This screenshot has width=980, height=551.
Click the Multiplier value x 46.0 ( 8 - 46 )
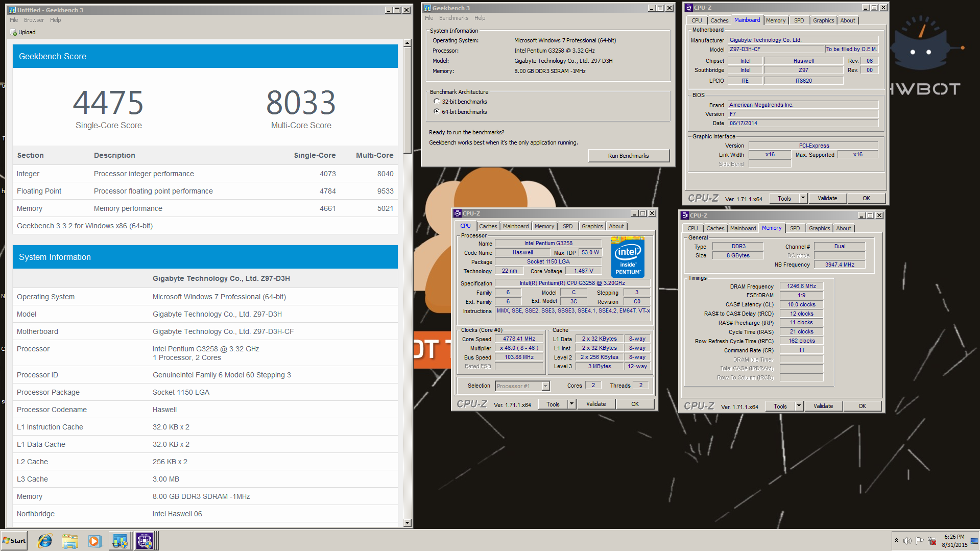click(519, 348)
